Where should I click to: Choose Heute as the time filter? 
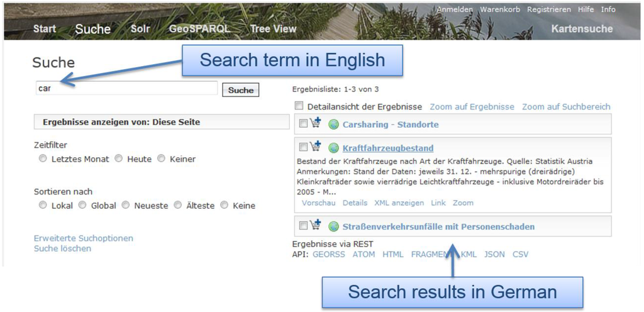tap(119, 159)
